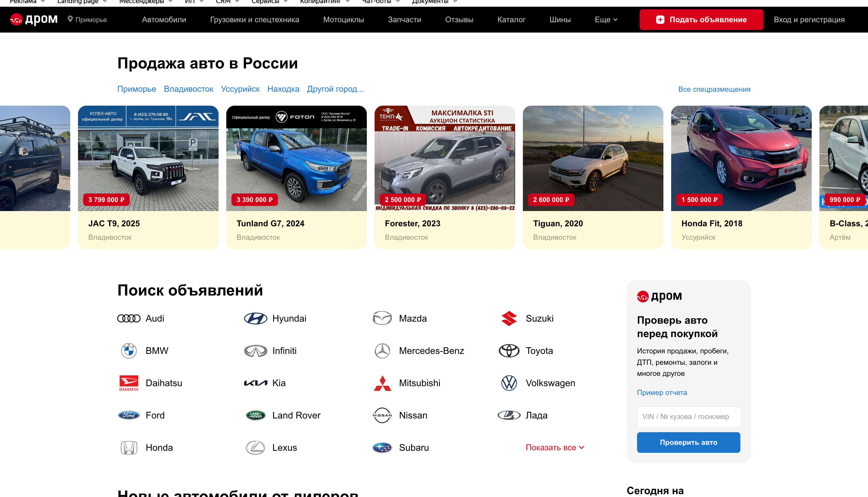Expand the Еще dropdown in navigation

click(x=606, y=19)
